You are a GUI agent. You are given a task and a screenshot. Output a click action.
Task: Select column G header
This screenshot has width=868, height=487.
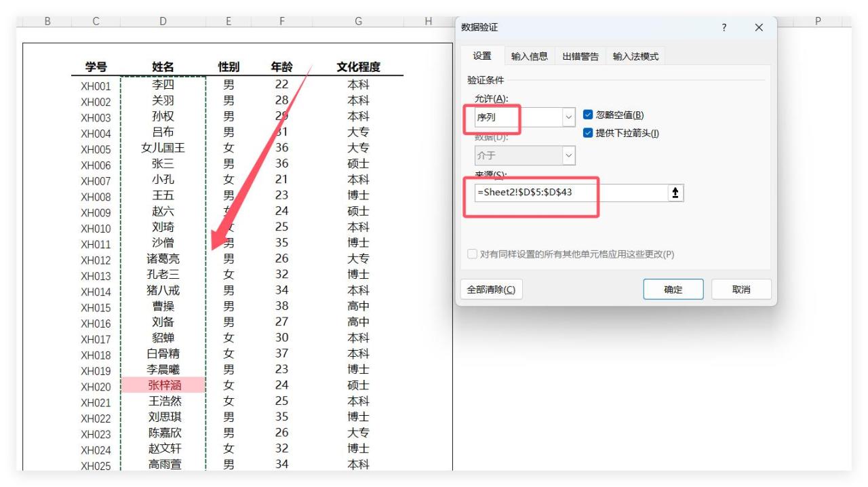pos(358,22)
